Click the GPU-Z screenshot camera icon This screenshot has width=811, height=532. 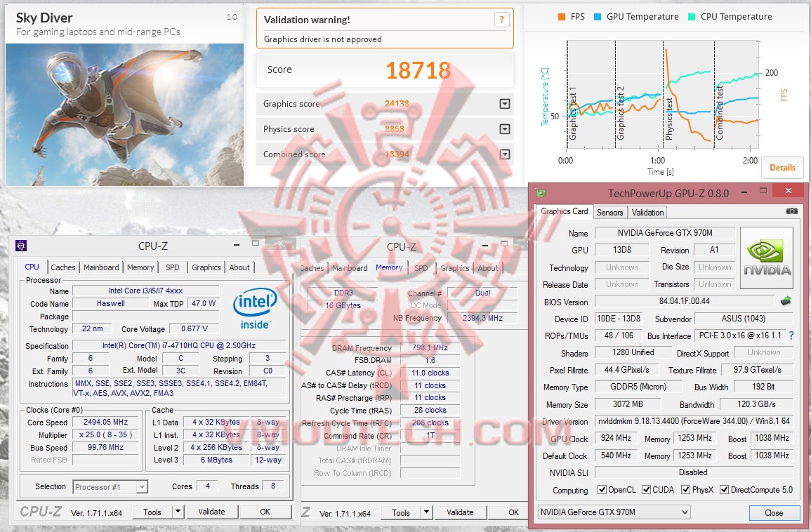791,211
